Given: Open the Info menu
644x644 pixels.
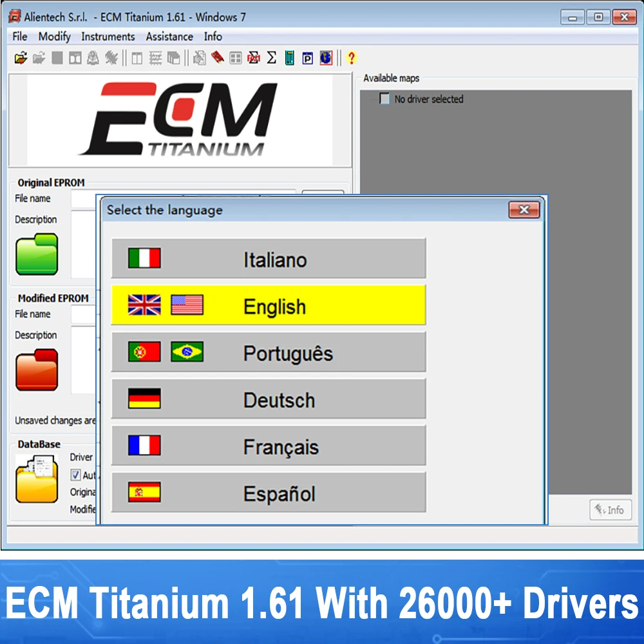Looking at the screenshot, I should (213, 37).
